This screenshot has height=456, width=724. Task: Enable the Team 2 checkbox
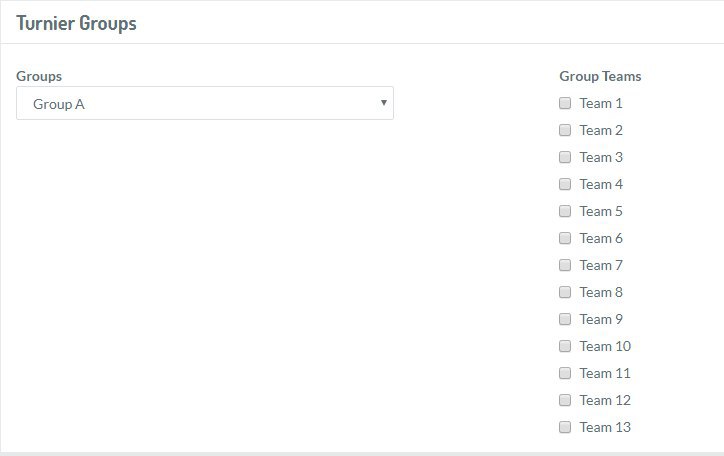565,130
